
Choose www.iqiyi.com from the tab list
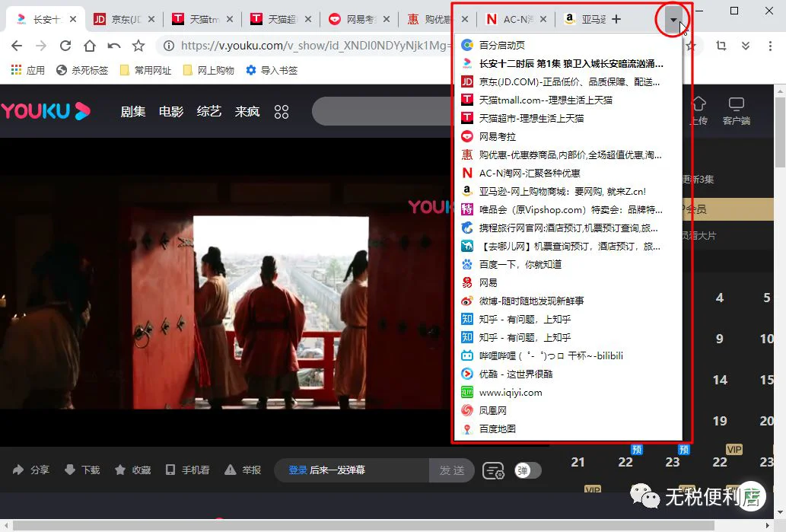point(568,392)
